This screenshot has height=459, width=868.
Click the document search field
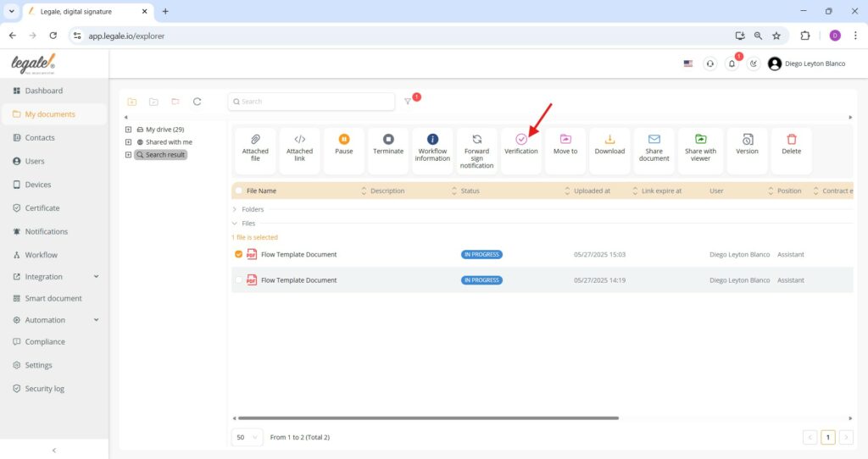(312, 102)
